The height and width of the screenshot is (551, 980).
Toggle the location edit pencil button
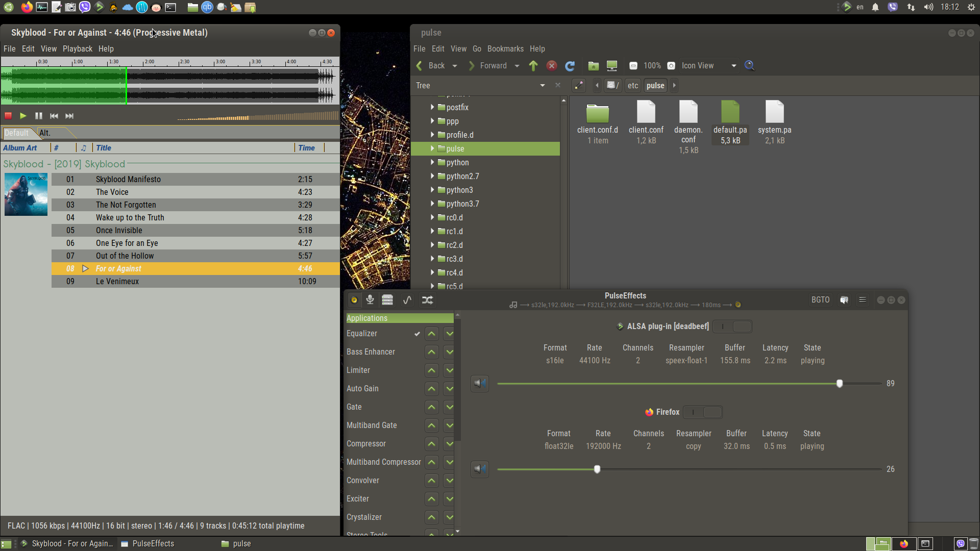tap(578, 86)
